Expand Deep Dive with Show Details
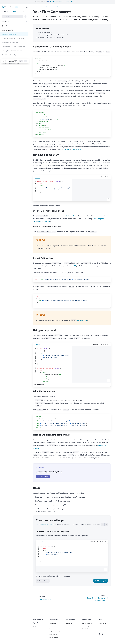The width and height of the screenshot is (115, 644). coord(43,477)
